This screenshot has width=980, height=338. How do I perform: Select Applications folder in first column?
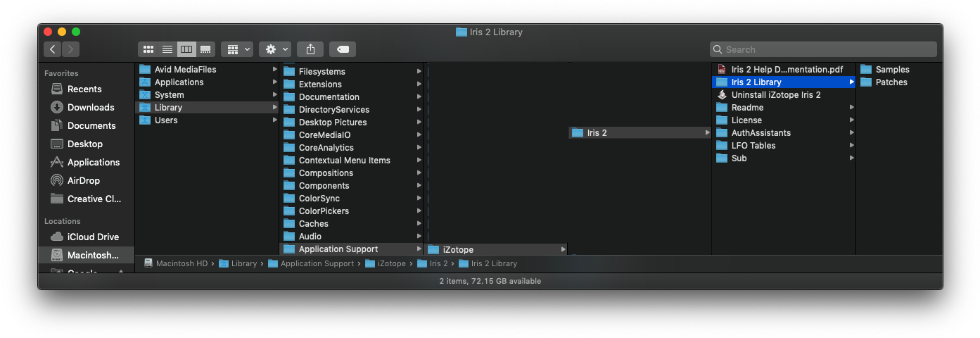[207, 82]
